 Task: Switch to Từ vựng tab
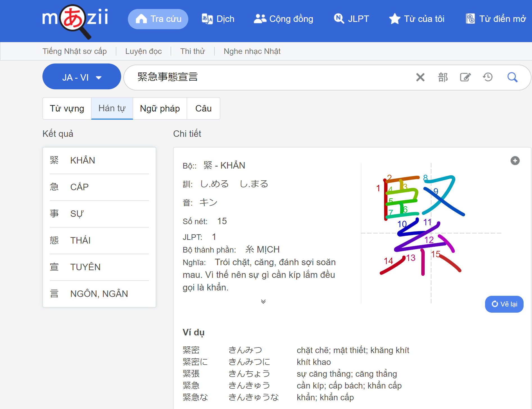point(67,108)
